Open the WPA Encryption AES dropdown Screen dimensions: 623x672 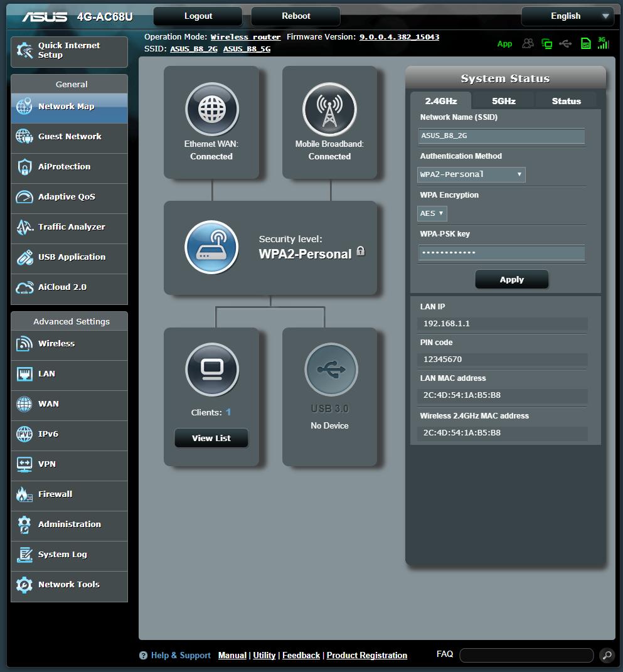click(432, 213)
